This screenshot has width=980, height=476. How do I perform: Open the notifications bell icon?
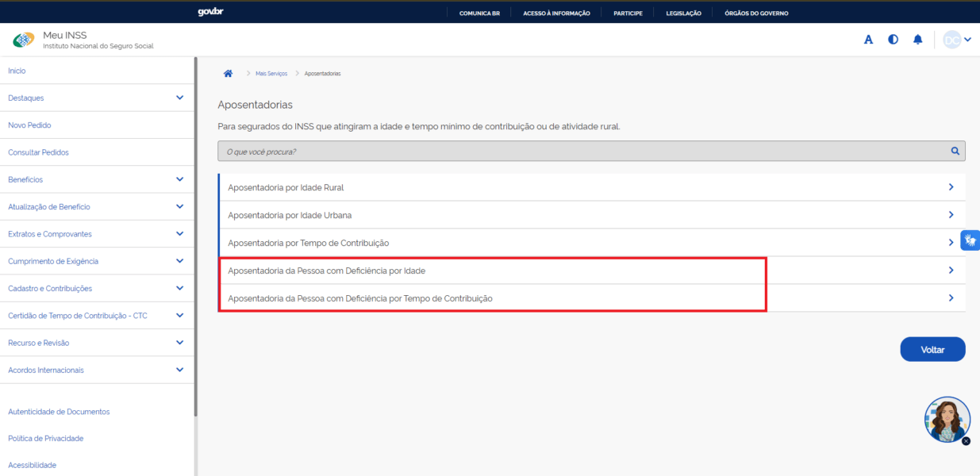click(x=918, y=40)
